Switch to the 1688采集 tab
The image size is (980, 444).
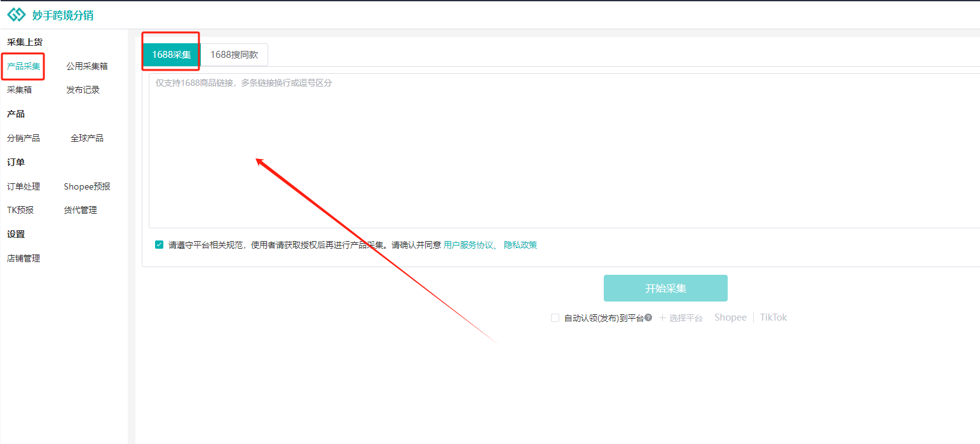(171, 55)
